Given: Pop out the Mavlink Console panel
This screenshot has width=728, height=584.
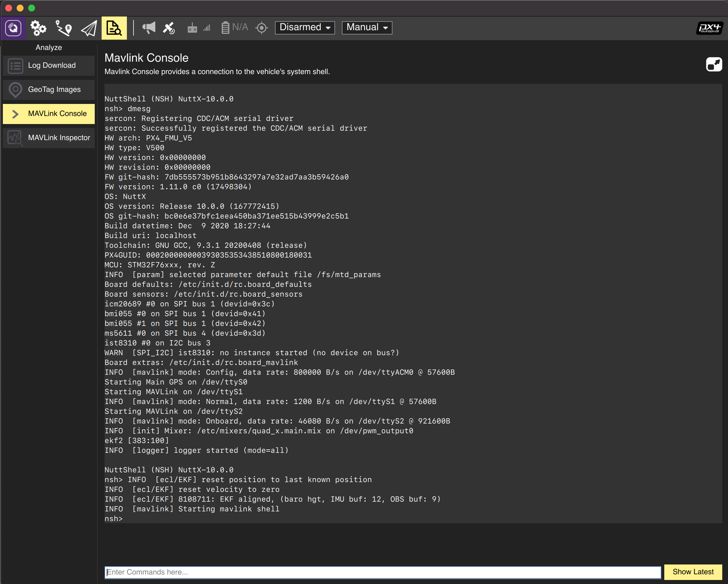Looking at the screenshot, I should point(714,64).
